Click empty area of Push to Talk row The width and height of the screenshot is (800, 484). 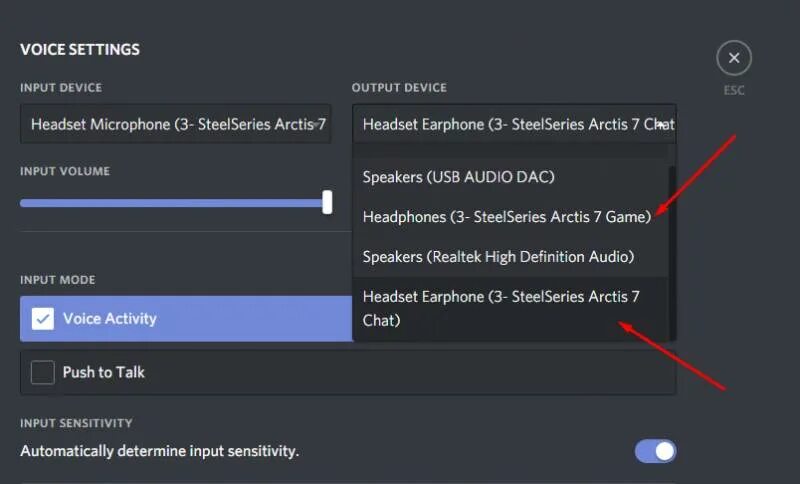tap(400, 372)
